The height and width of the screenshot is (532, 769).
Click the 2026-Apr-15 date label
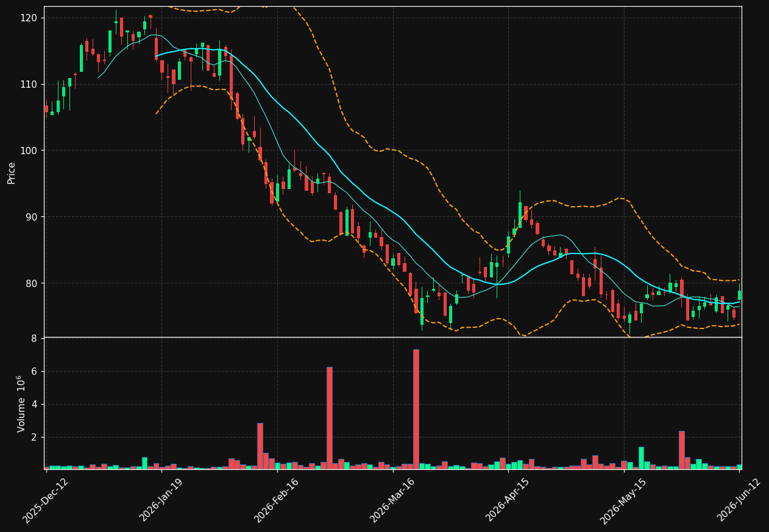508,500
